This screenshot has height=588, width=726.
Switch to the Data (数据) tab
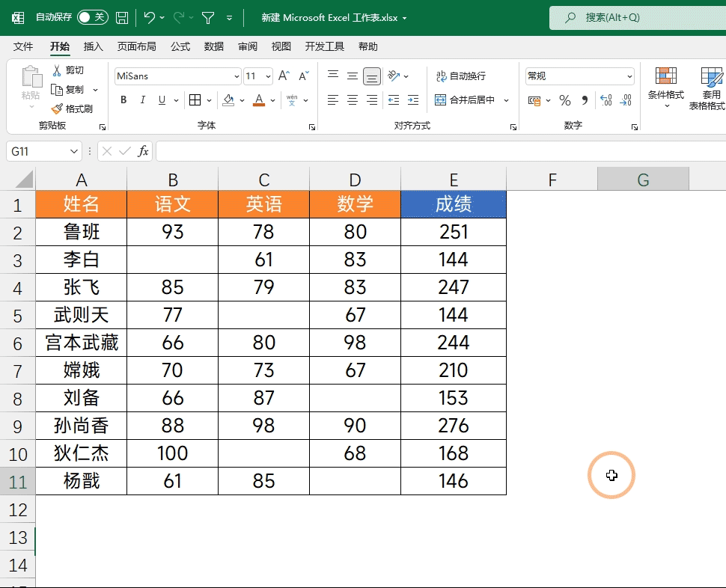(x=214, y=46)
